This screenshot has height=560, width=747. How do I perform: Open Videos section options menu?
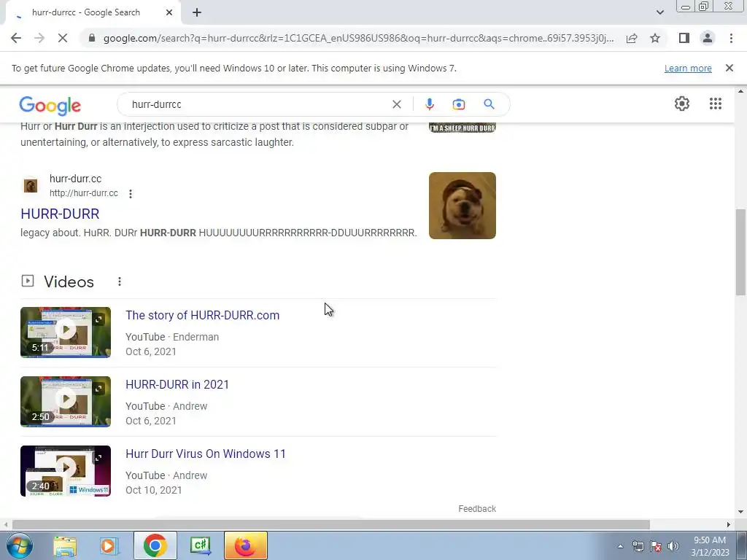(119, 281)
